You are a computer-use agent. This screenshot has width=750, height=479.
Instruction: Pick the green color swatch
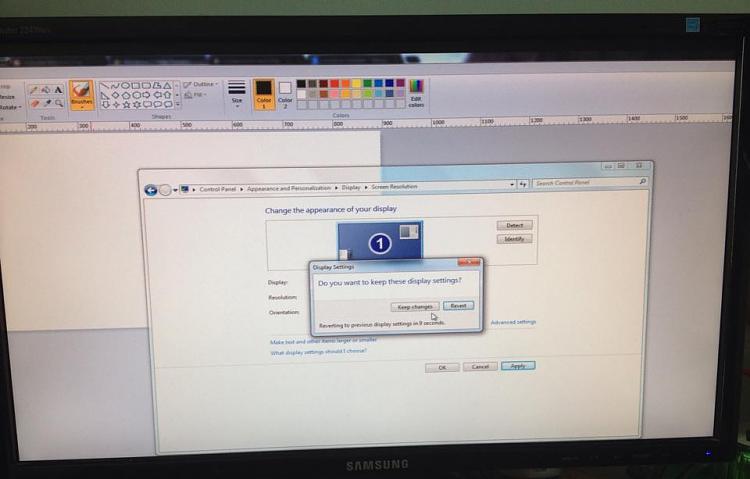click(x=367, y=84)
